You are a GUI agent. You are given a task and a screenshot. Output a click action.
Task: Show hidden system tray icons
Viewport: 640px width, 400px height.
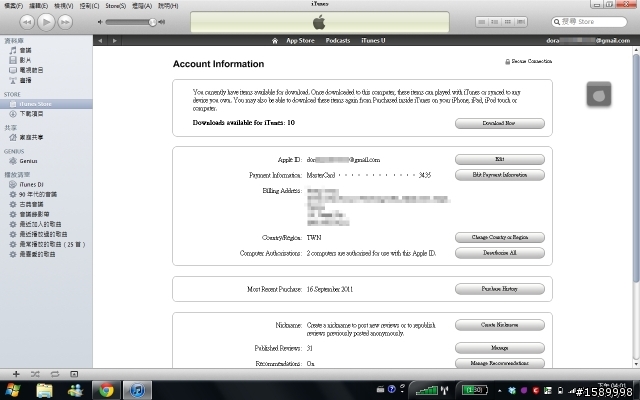coord(500,391)
